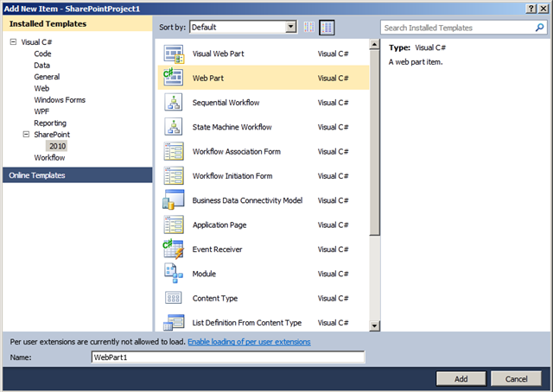Select Workflow category in tree
The width and height of the screenshot is (553, 392).
[49, 157]
